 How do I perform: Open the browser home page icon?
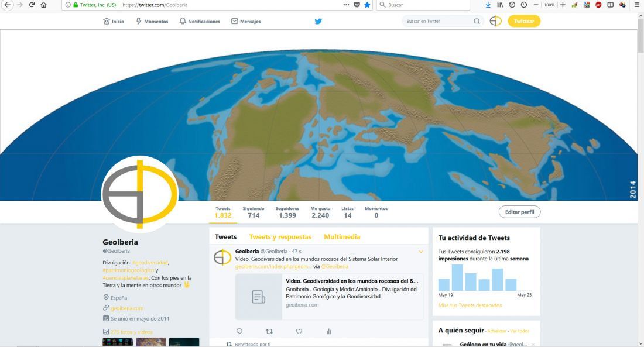(43, 5)
